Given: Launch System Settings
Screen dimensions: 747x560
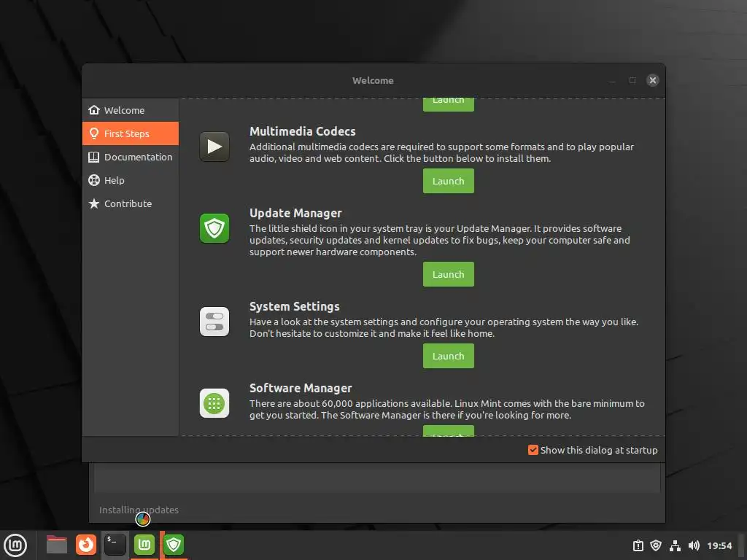Looking at the screenshot, I should (449, 356).
